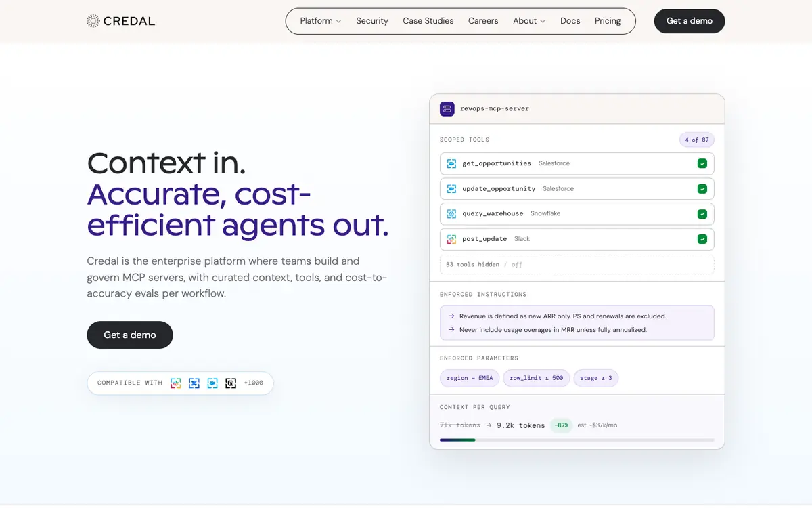Click the Slack icon in Compatible With
The image size is (812, 508).
click(x=176, y=383)
